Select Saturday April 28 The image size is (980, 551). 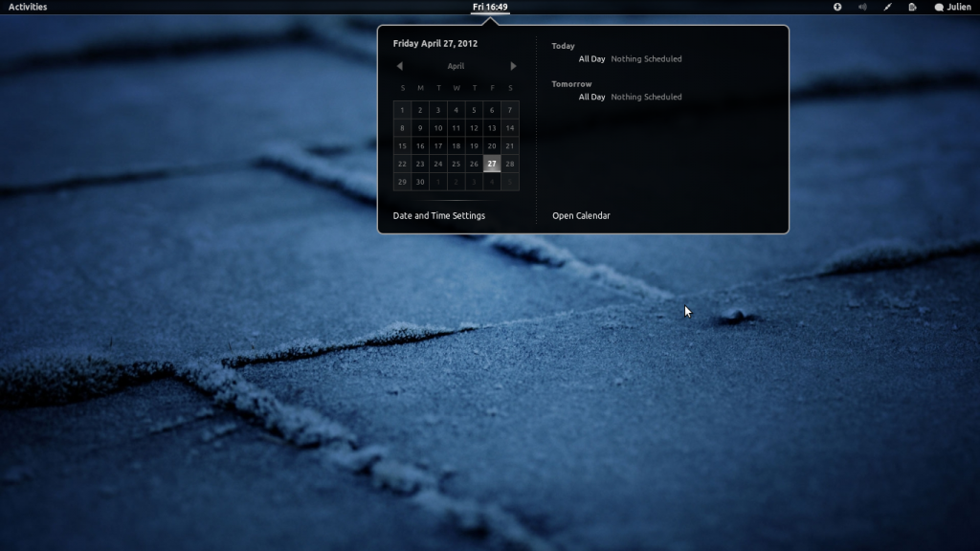pyautogui.click(x=510, y=164)
